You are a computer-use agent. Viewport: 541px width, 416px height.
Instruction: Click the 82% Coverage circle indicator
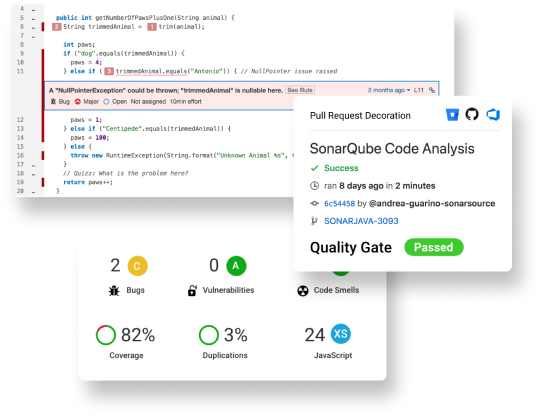point(106,335)
